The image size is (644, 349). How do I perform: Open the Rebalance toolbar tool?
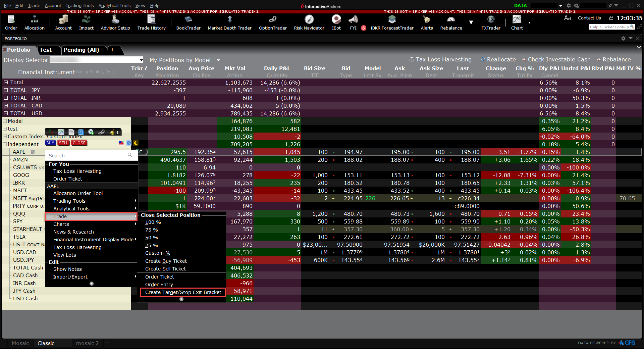pos(451,23)
